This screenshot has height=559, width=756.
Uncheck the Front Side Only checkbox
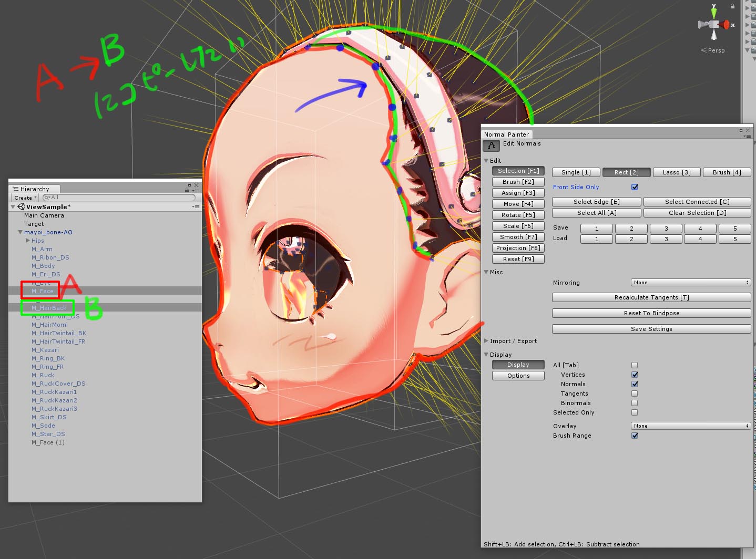point(635,187)
